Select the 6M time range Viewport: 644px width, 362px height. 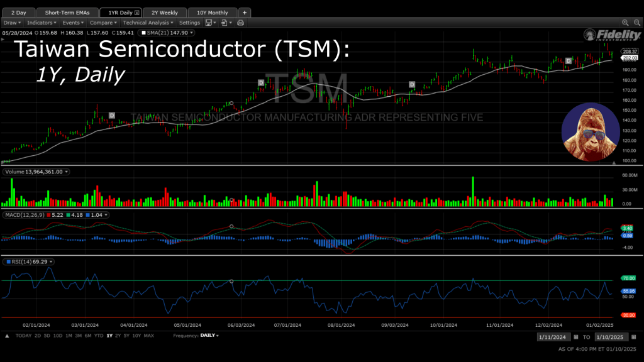(x=87, y=336)
